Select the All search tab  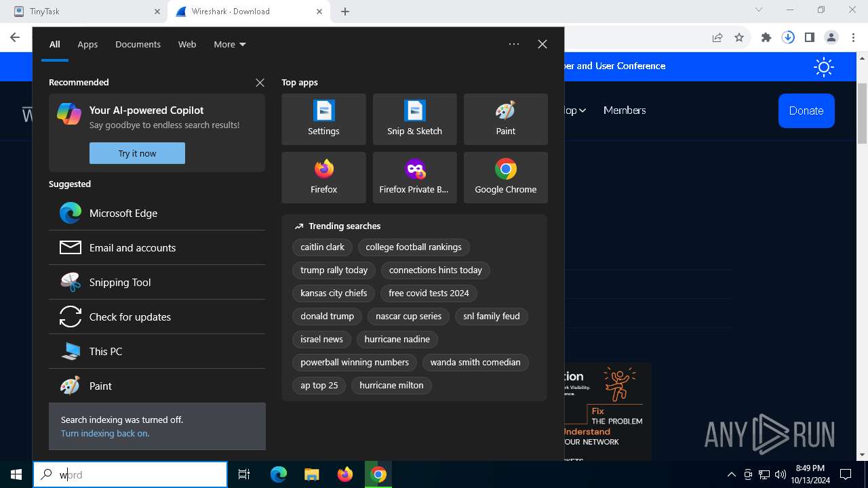point(55,44)
